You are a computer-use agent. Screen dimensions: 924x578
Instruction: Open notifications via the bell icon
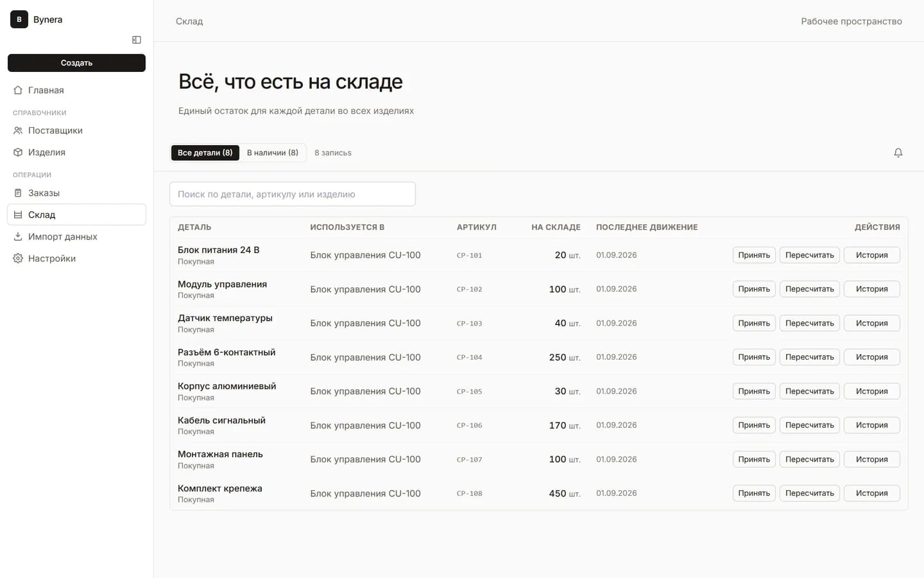[x=898, y=153]
